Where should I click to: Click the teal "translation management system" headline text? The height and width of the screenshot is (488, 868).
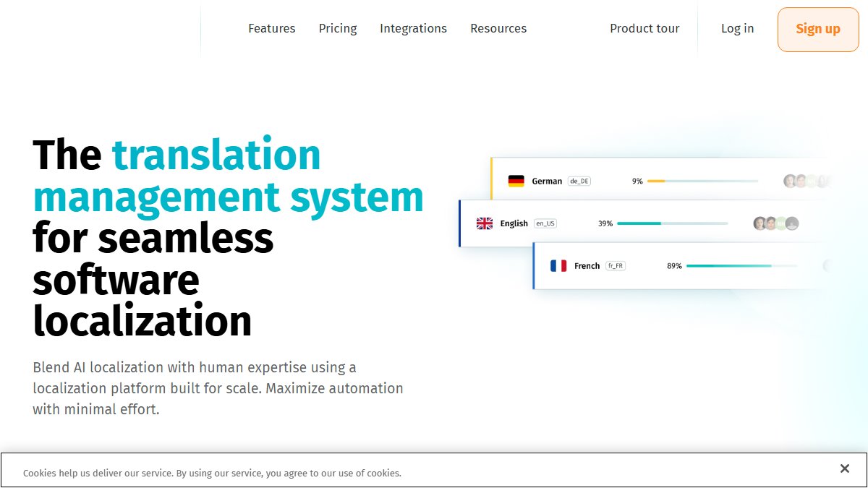tap(229, 176)
